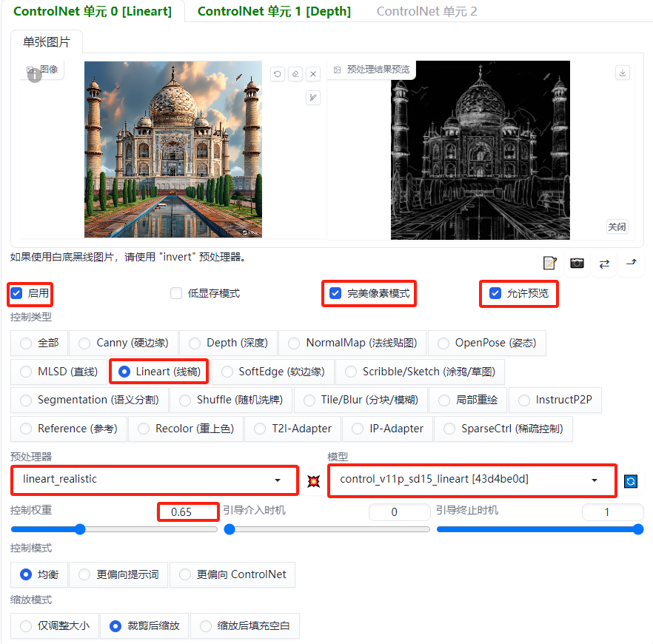Swap width and height with the arrows icon

pyautogui.click(x=606, y=263)
